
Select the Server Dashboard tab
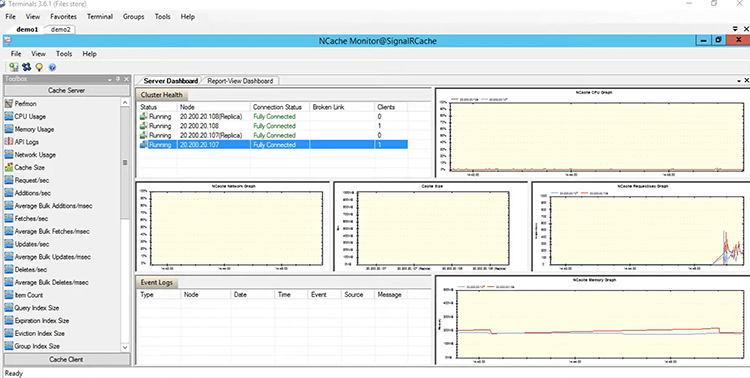click(x=170, y=81)
